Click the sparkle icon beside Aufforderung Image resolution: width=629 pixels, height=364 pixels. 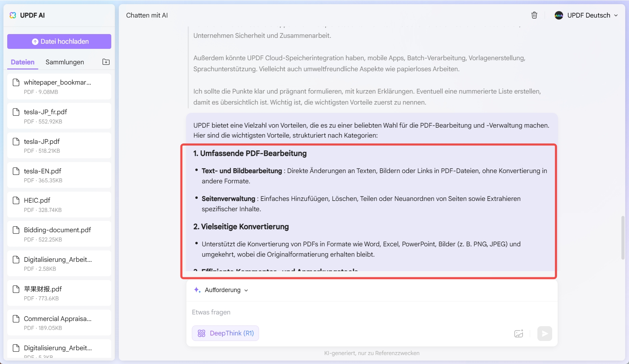click(197, 290)
